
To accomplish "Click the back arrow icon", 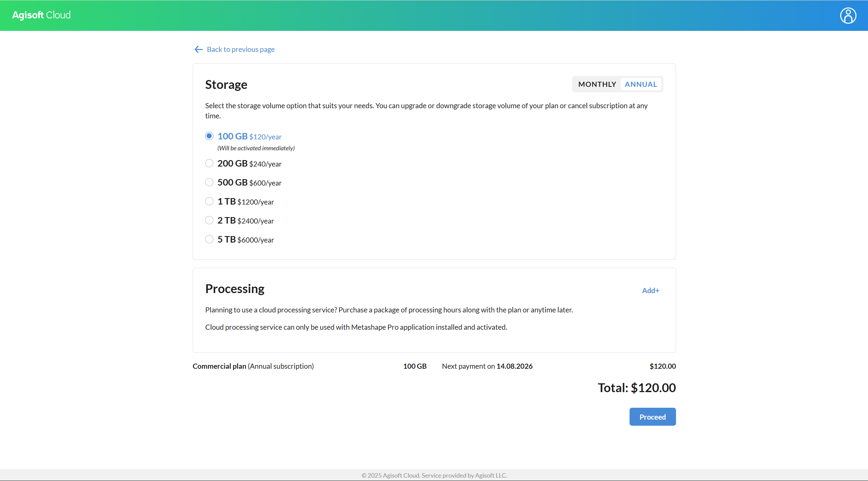I will point(198,50).
